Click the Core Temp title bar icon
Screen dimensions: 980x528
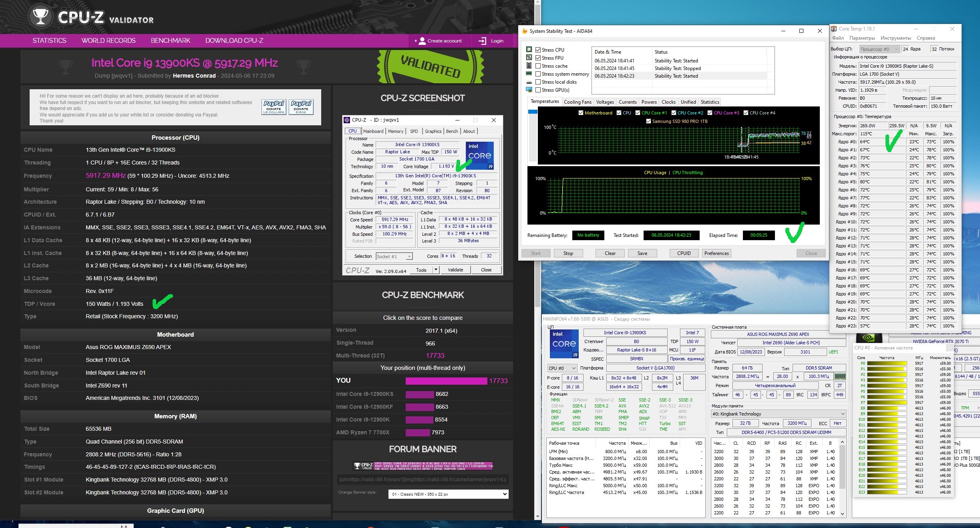coord(834,29)
